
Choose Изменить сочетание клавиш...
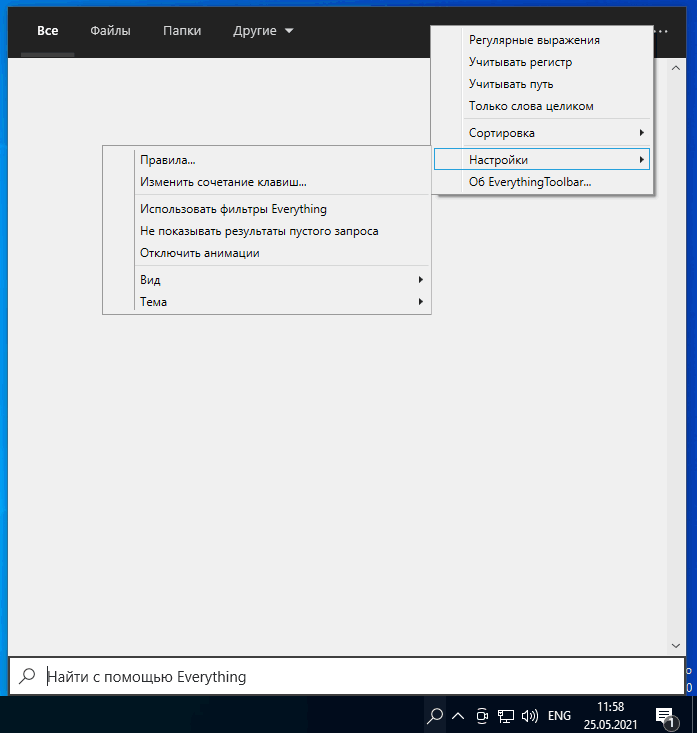(267, 182)
